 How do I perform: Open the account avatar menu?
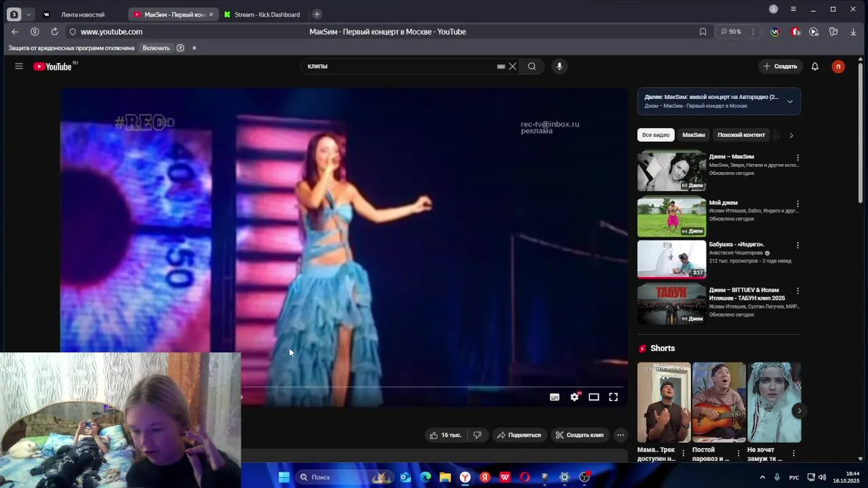click(x=838, y=66)
